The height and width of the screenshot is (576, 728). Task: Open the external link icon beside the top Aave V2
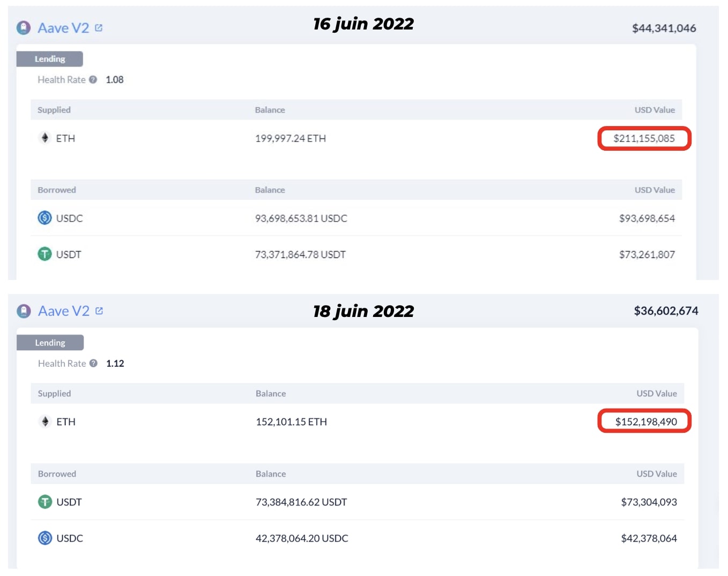click(99, 28)
